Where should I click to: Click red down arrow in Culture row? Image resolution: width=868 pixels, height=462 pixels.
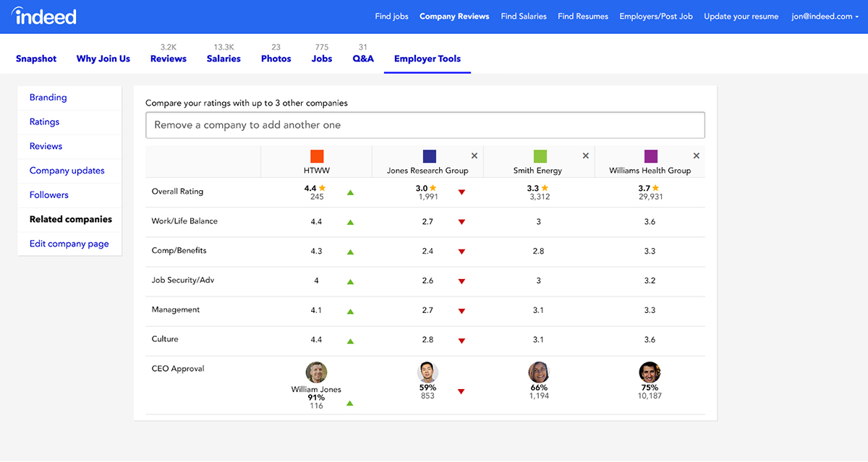[461, 341]
